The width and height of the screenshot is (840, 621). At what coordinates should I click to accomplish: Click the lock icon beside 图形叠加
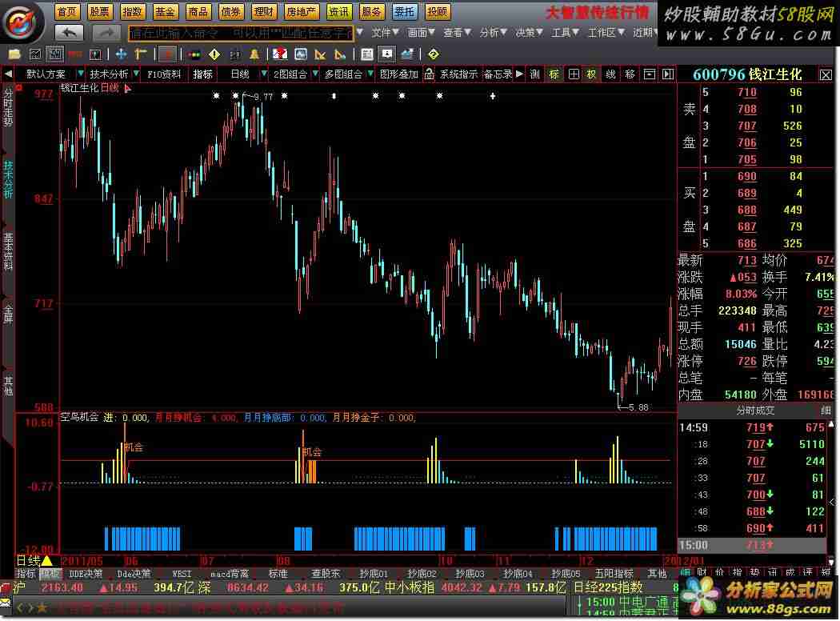429,74
